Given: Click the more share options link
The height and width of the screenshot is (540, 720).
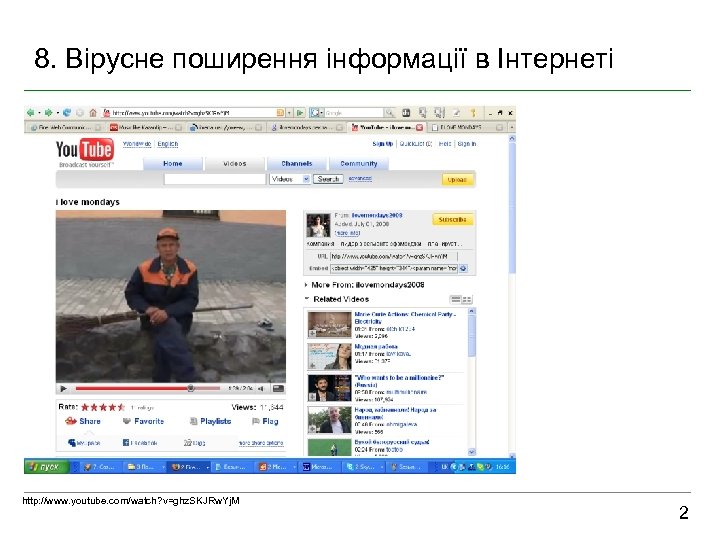Looking at the screenshot, I should (261, 443).
